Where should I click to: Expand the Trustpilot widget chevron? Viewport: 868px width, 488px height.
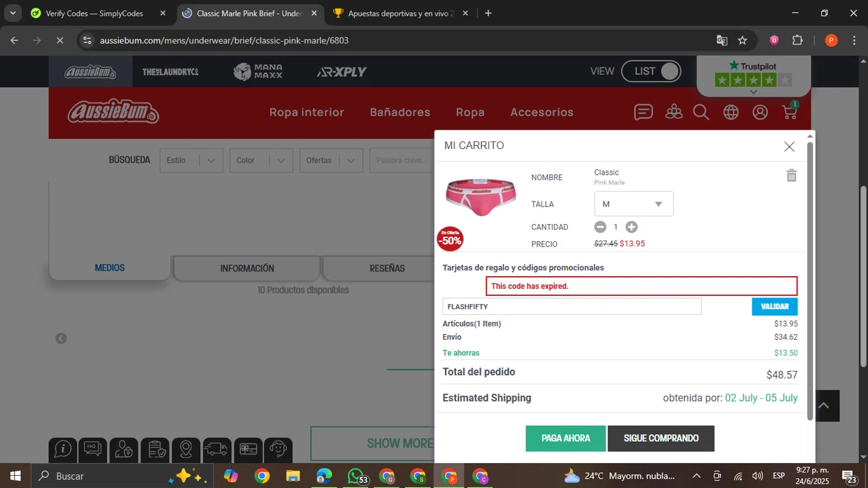[753, 92]
